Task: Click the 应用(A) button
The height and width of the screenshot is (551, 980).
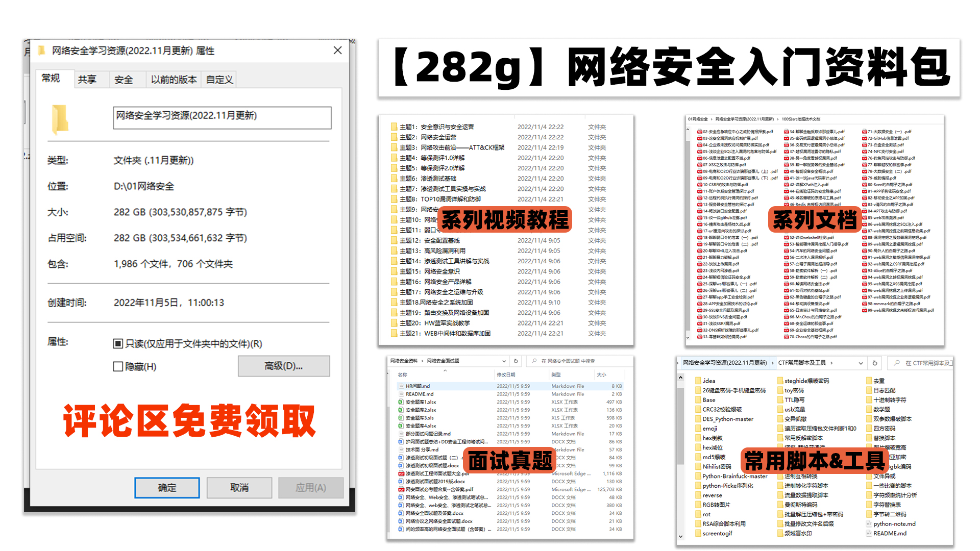Action: pyautogui.click(x=311, y=488)
